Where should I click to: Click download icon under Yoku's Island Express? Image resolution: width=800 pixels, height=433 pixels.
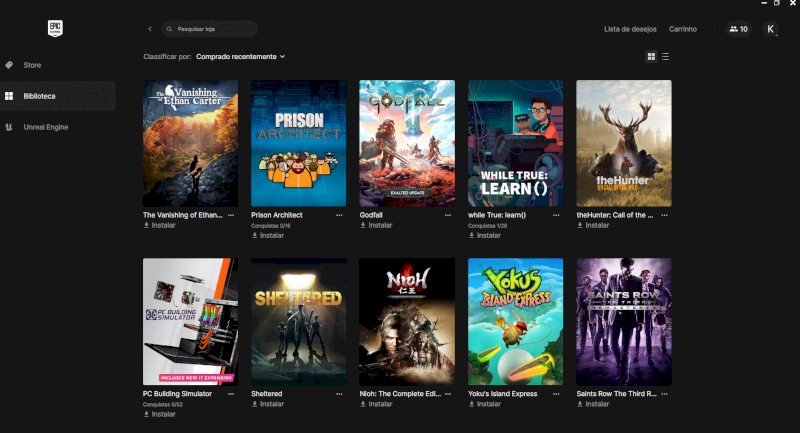[472, 404]
